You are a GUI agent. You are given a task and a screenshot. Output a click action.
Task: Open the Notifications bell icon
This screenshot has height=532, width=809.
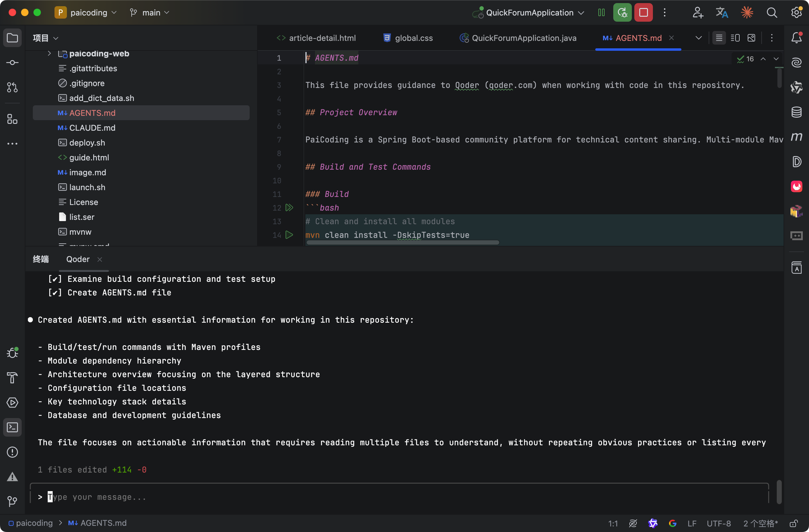tap(796, 37)
